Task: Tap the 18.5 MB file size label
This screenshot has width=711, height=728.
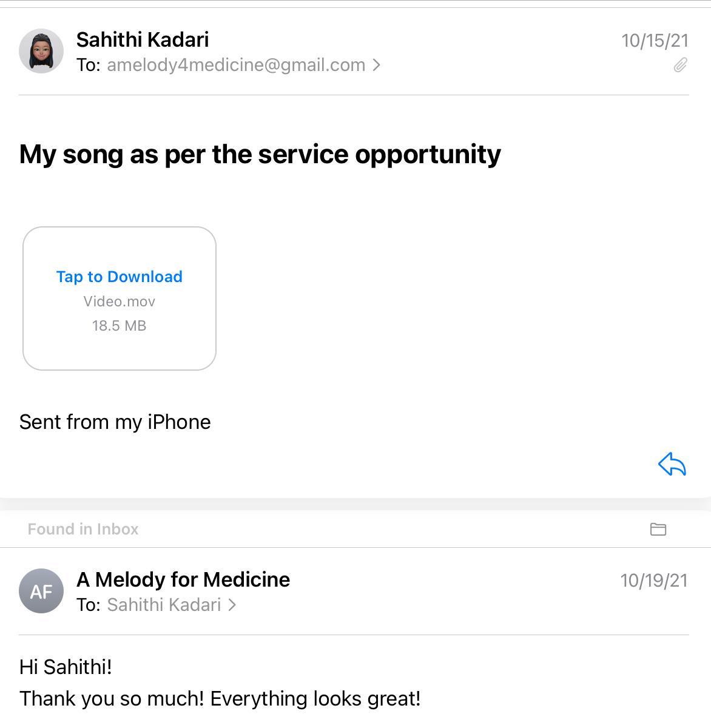Action: tap(120, 326)
